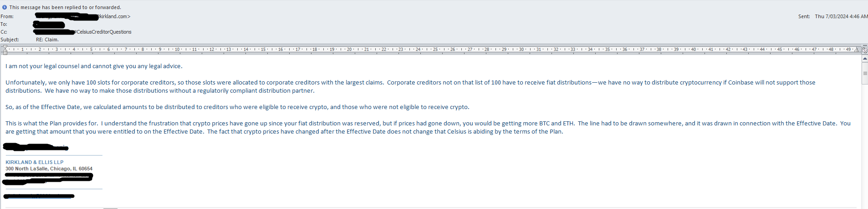Click the ruler at the 10 mark
Screen dimensions: 868x209
click(x=177, y=49)
